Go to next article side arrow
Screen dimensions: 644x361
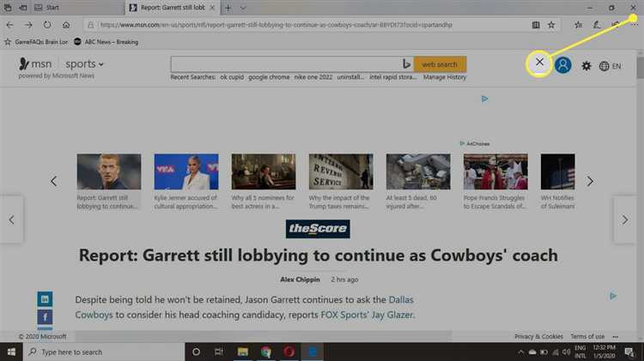pyautogui.click(x=625, y=220)
